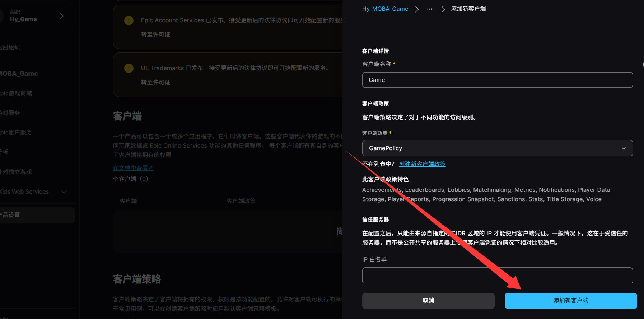Click the 创建新客户端政策 link

[422, 164]
